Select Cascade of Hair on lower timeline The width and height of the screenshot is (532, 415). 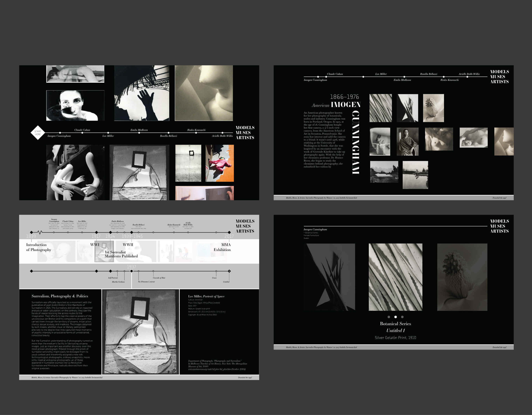[x=159, y=278]
